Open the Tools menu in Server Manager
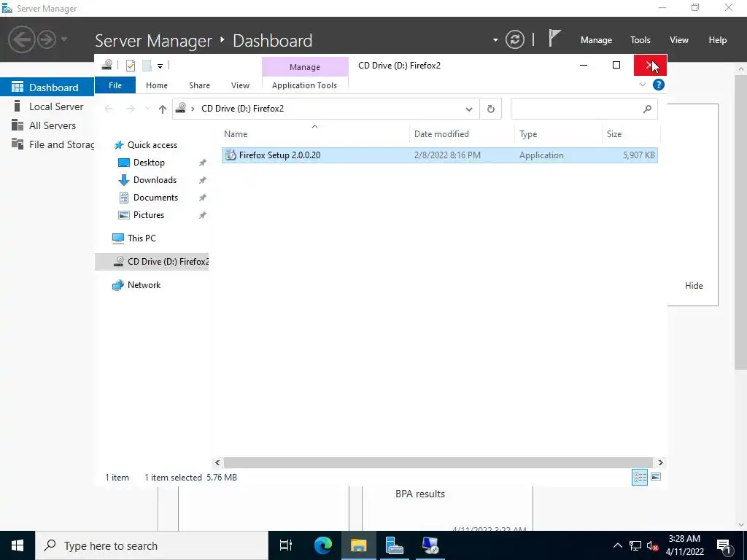The height and width of the screenshot is (560, 747). click(x=640, y=40)
